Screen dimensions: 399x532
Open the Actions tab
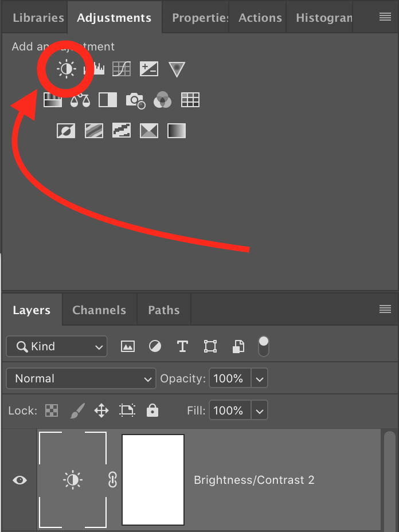click(x=260, y=18)
